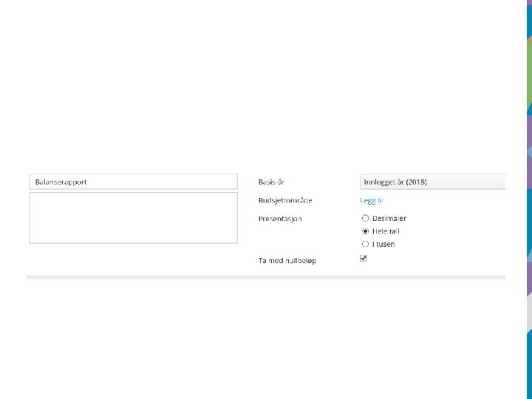The width and height of the screenshot is (532, 399).
Task: Click the Budsjettområde label
Action: pos(284,200)
